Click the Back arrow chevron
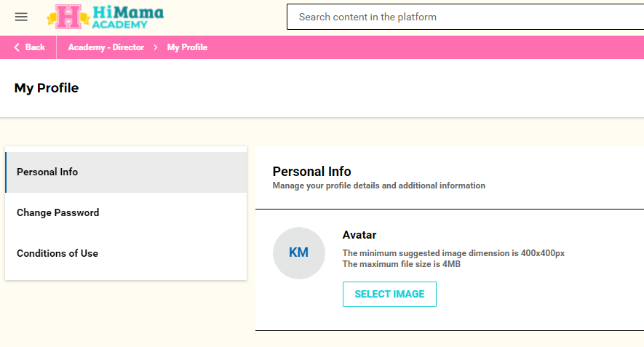 [x=17, y=47]
